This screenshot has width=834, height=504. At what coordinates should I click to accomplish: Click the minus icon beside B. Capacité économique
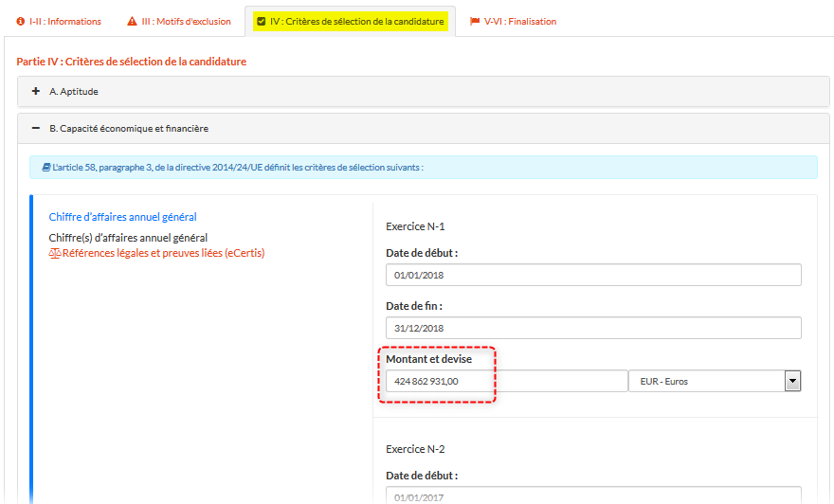click(36, 128)
